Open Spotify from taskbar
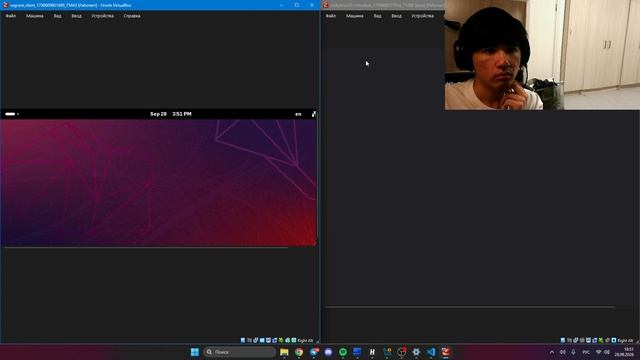Screen dimensions: 640x360 click(x=343, y=352)
